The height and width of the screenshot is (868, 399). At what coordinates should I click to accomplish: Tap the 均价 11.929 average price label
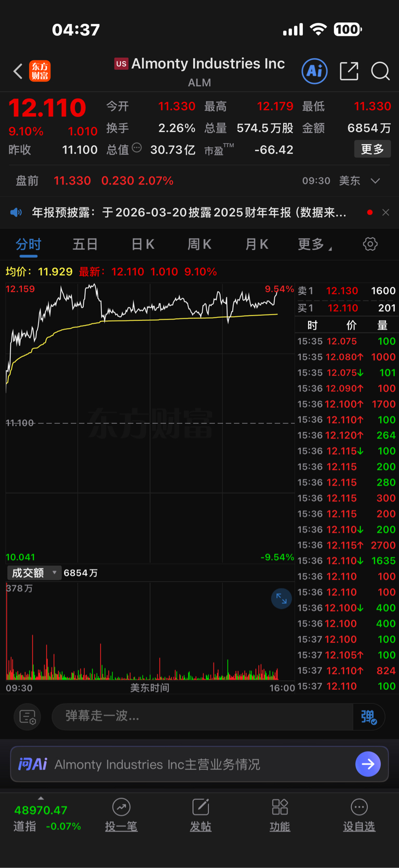39,271
